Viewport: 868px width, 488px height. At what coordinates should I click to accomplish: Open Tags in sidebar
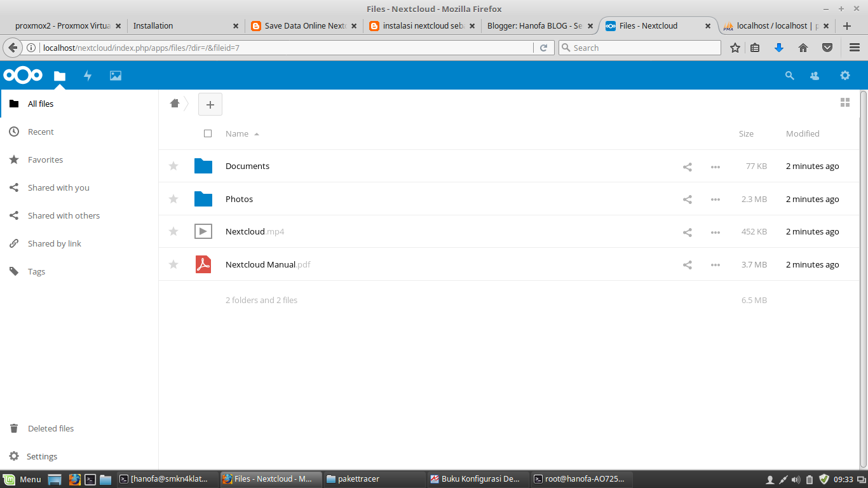tap(79, 271)
